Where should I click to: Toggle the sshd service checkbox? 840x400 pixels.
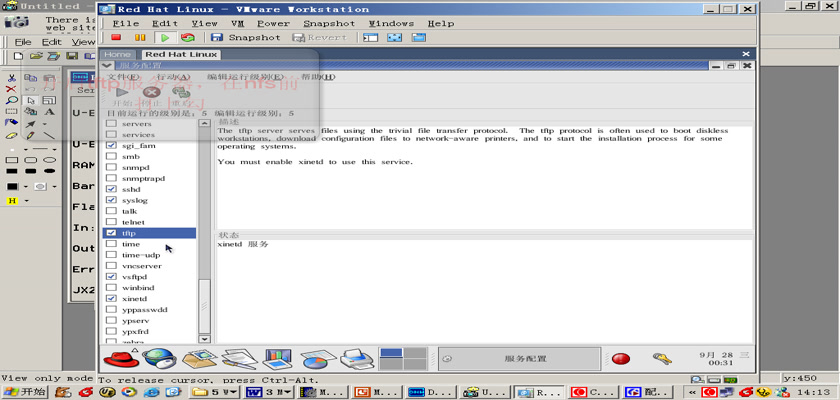click(x=111, y=189)
